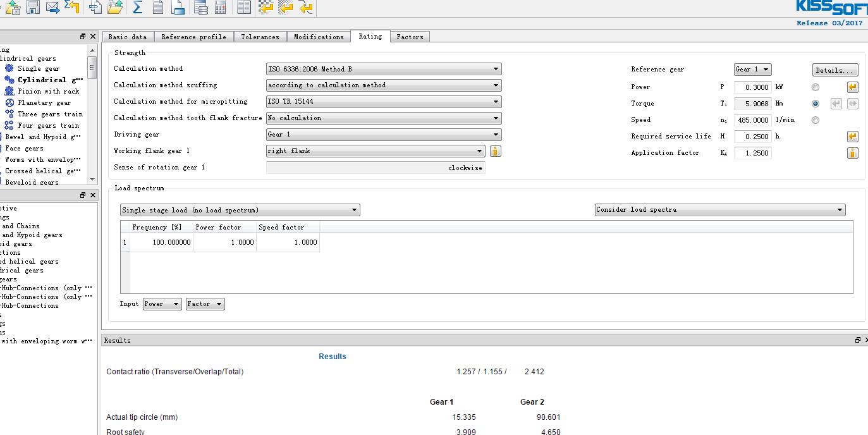Select the Power radio button
Image resolution: width=868 pixels, height=435 pixels.
tap(816, 87)
